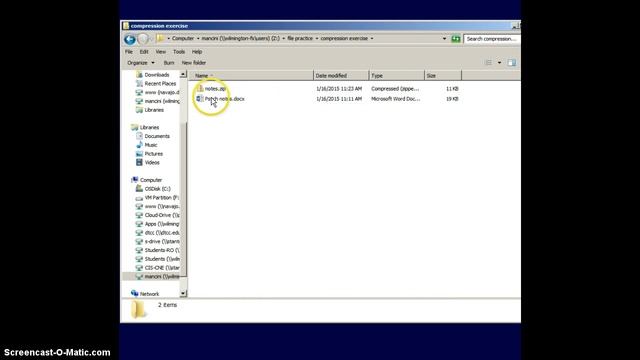Screen dimensions: 640x360
Task: Open the Cloud-Drive network drive
Action: [162, 215]
